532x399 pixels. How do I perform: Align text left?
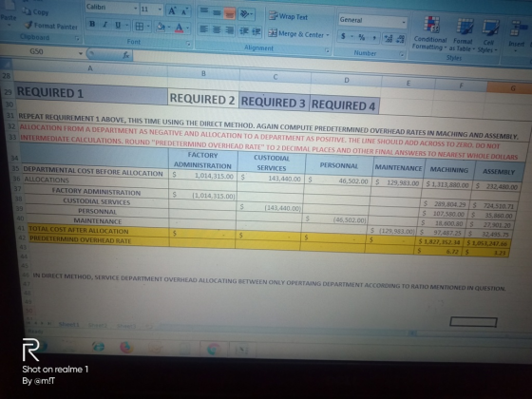203,29
